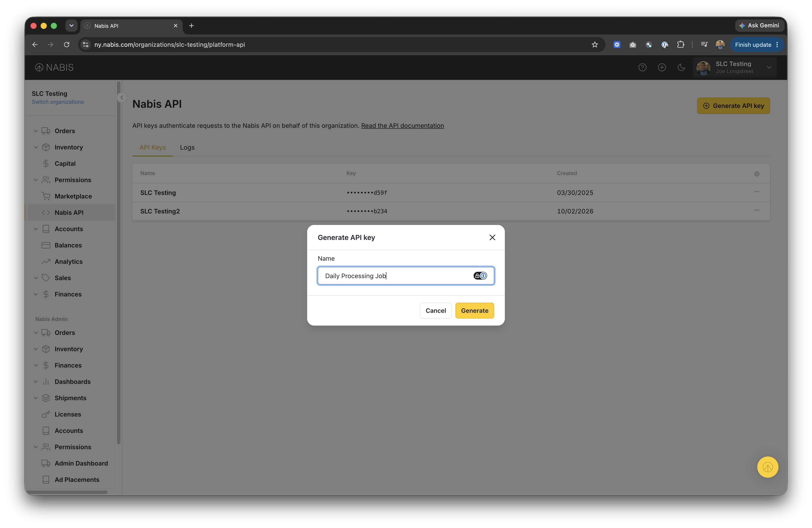Open Capital in the sidebar
The image size is (812, 528).
coord(65,164)
